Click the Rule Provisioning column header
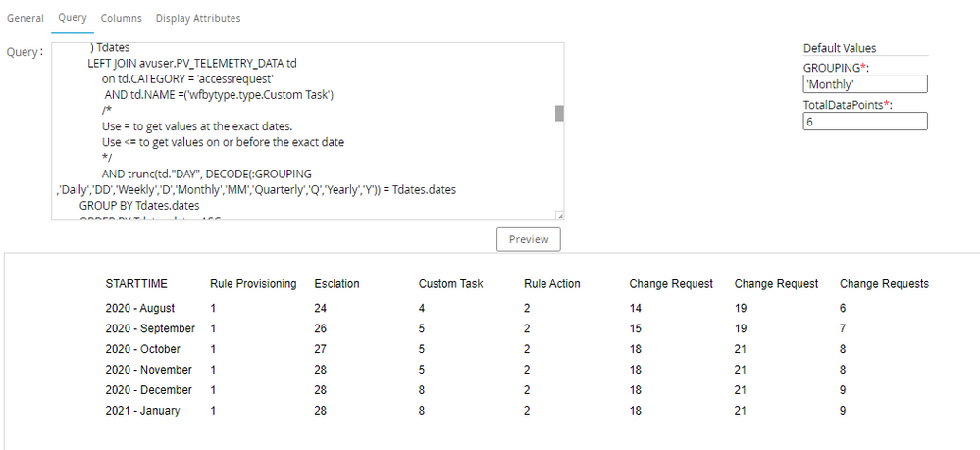The image size is (980, 450). [253, 284]
